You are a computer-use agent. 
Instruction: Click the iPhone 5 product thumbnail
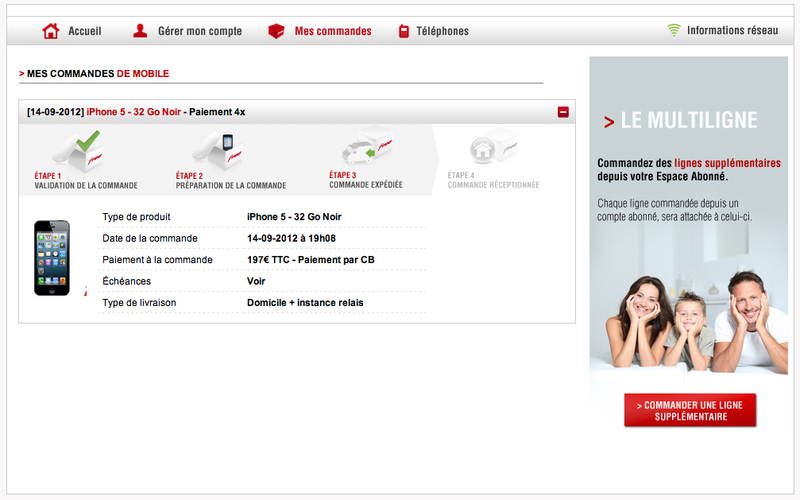point(52,258)
